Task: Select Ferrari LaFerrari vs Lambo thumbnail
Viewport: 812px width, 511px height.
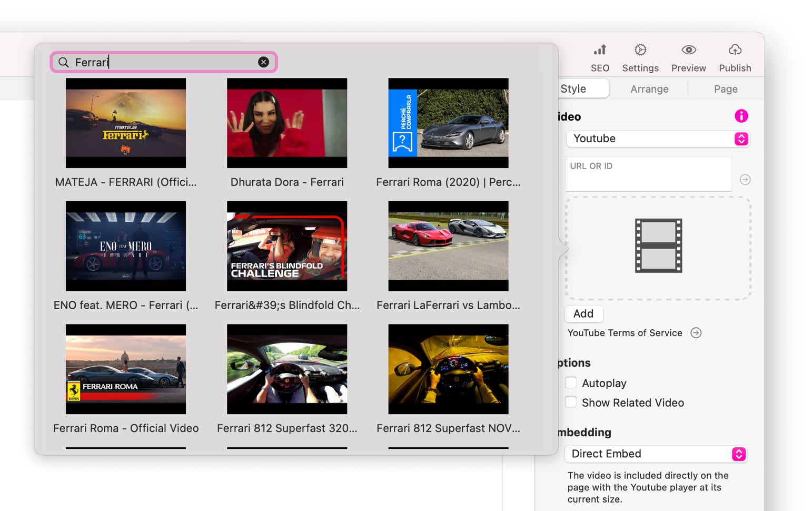Action: (x=448, y=246)
